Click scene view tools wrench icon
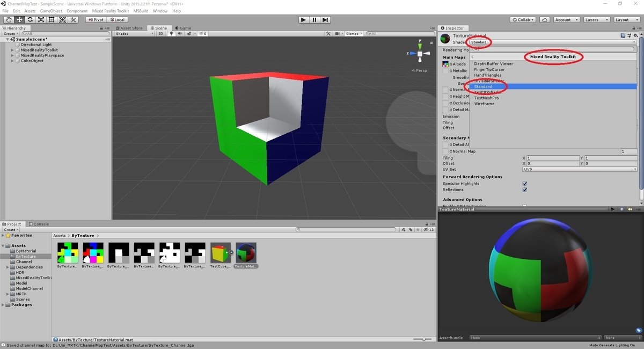This screenshot has width=644, height=349. pyautogui.click(x=329, y=33)
